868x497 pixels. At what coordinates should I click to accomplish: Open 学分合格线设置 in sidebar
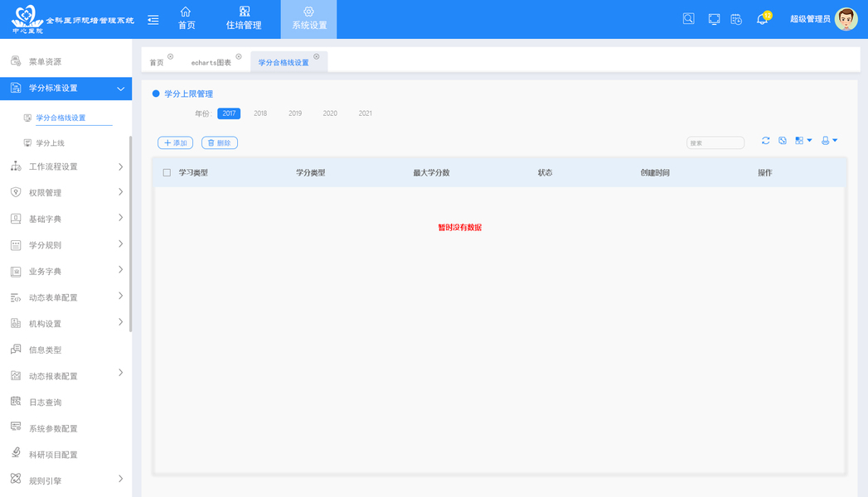coord(61,118)
